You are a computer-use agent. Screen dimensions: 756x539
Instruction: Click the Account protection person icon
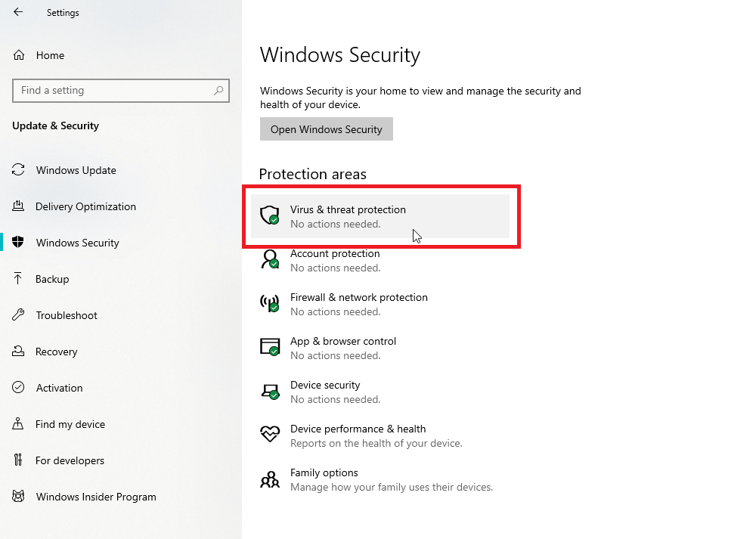tap(270, 259)
